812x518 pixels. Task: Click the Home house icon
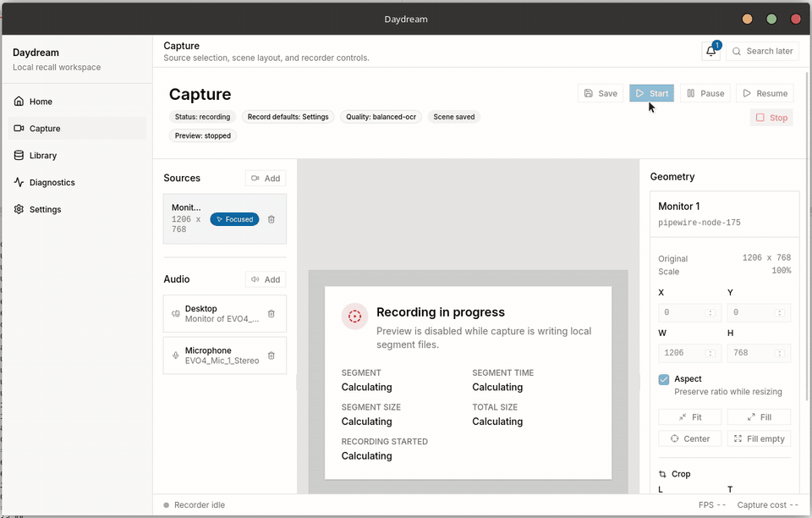click(19, 101)
